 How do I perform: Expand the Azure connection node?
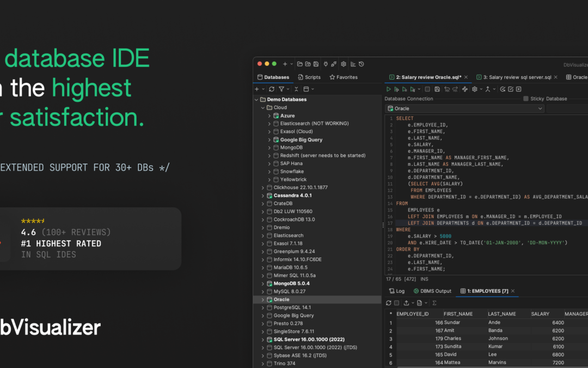269,116
